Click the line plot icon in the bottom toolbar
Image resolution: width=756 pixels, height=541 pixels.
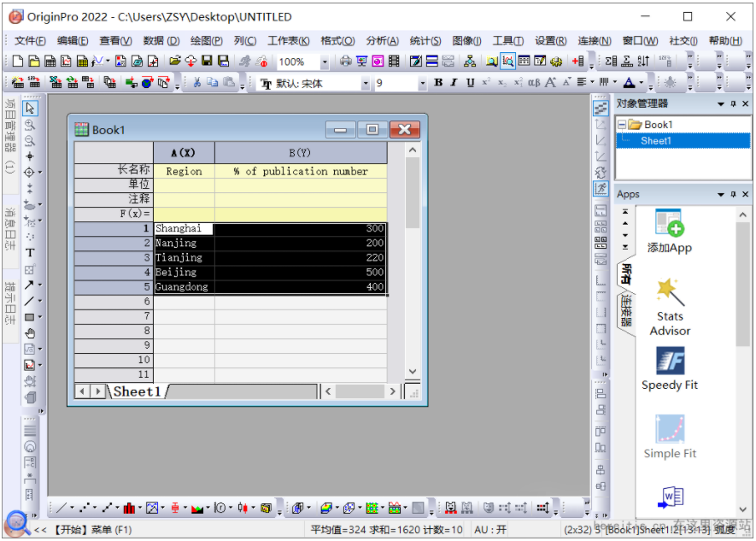click(x=62, y=508)
